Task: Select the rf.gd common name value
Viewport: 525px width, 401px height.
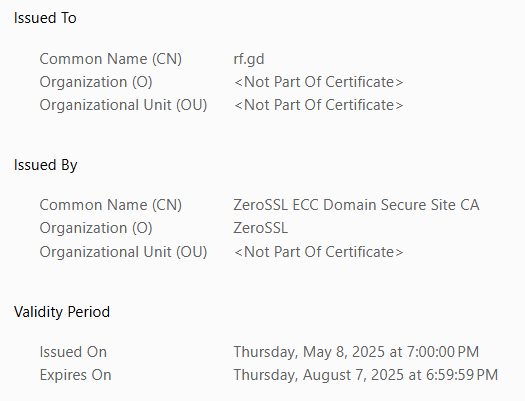Action: tap(249, 59)
